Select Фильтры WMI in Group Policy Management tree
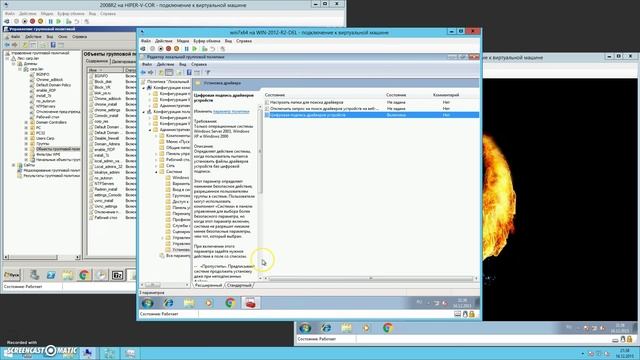Screen dimensions: 640x360 point(48,154)
